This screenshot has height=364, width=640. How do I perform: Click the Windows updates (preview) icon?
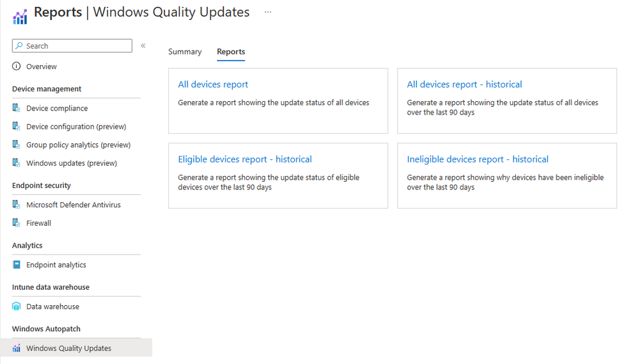tap(17, 163)
